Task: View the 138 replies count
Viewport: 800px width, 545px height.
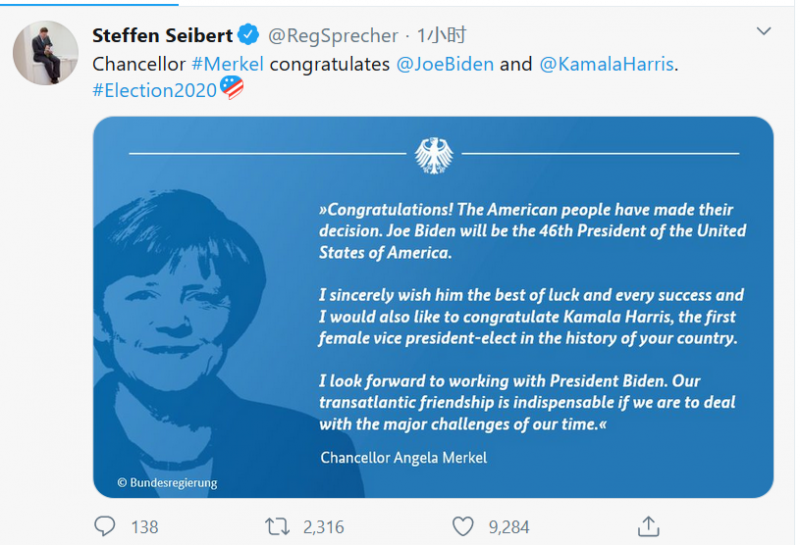Action: point(145,527)
